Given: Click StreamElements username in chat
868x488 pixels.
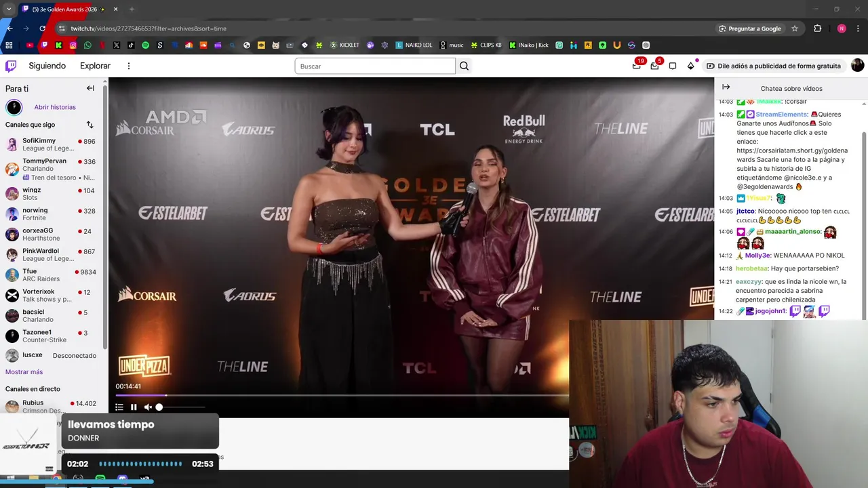Looking at the screenshot, I should pyautogui.click(x=781, y=115).
